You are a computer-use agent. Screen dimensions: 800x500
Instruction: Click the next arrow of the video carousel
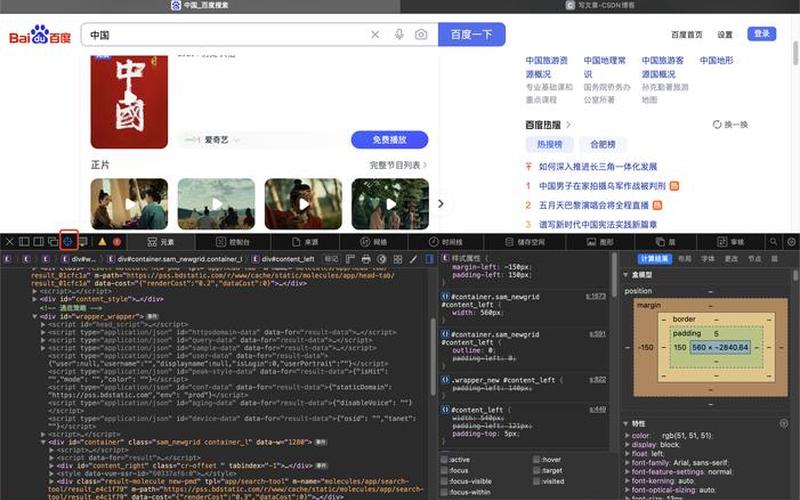441,204
